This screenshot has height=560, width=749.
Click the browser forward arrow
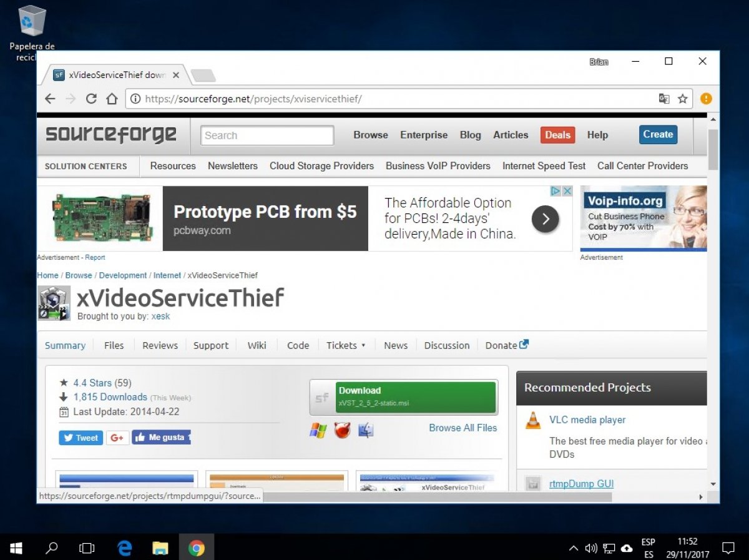(x=71, y=99)
